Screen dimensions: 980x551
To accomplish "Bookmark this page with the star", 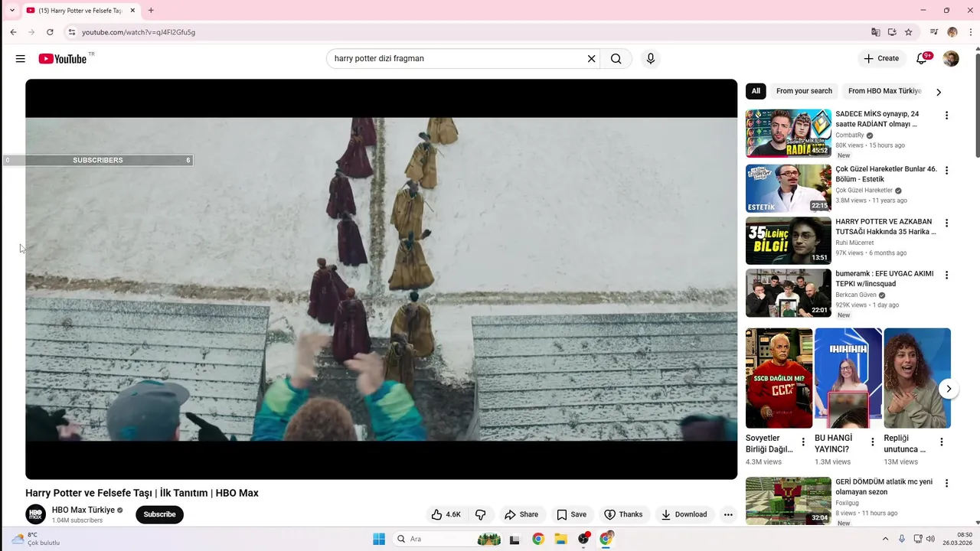I will pos(909,32).
